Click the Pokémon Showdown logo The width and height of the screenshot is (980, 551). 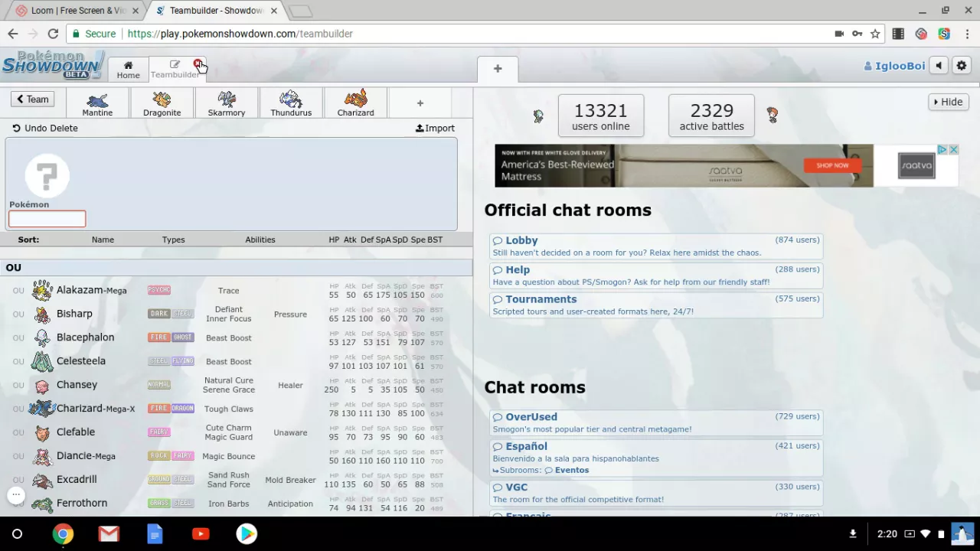coord(52,65)
